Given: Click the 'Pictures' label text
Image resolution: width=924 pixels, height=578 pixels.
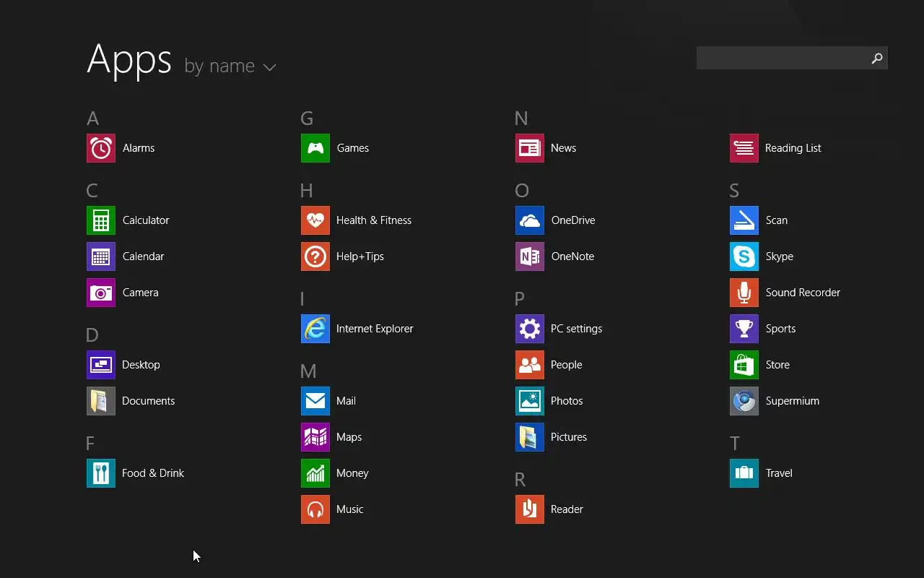Looking at the screenshot, I should click(x=569, y=437).
